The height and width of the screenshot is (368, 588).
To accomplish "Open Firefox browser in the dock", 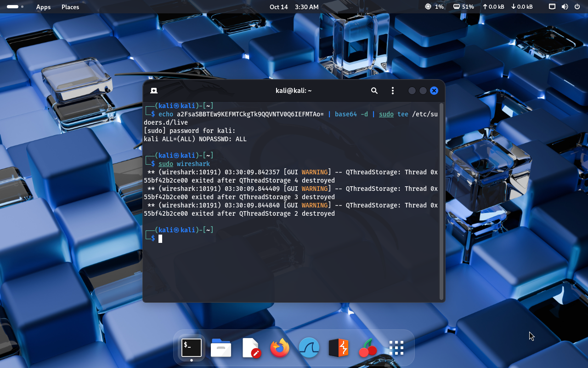I will (280, 348).
